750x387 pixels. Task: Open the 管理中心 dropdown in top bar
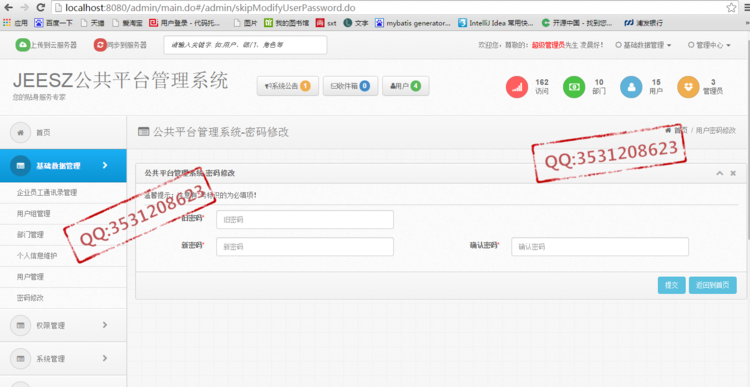(x=709, y=45)
